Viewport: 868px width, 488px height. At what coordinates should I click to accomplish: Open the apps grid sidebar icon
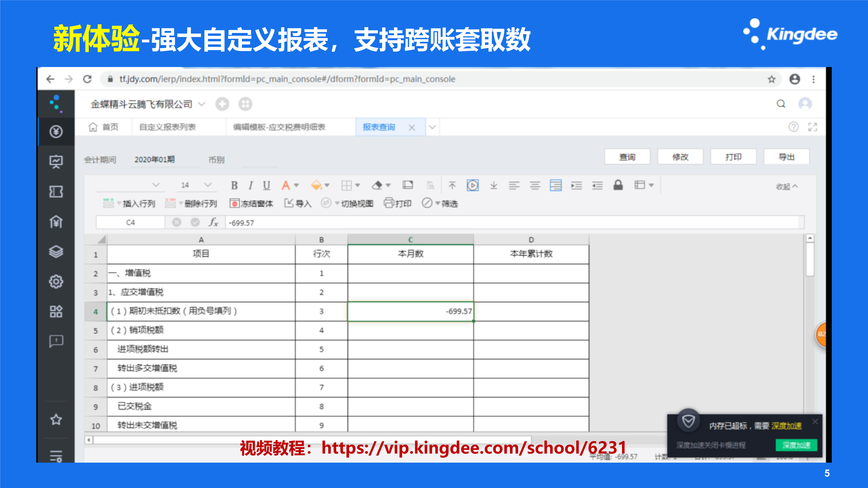pyautogui.click(x=56, y=311)
